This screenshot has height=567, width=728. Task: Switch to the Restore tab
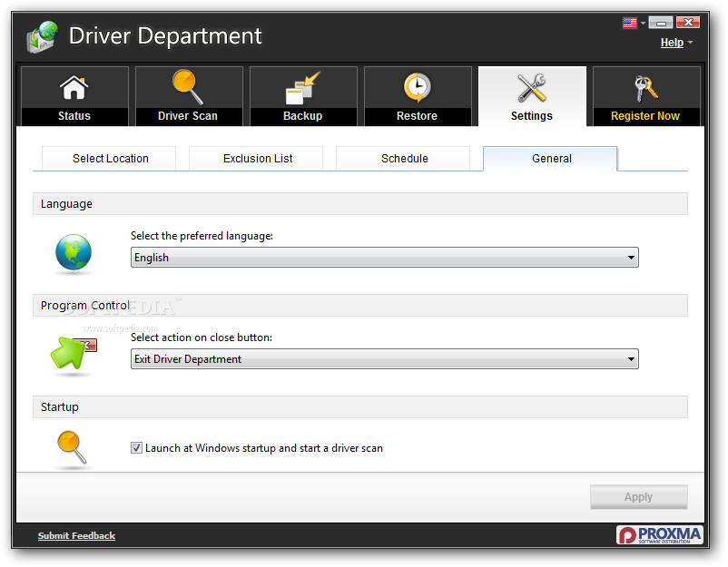tap(418, 96)
